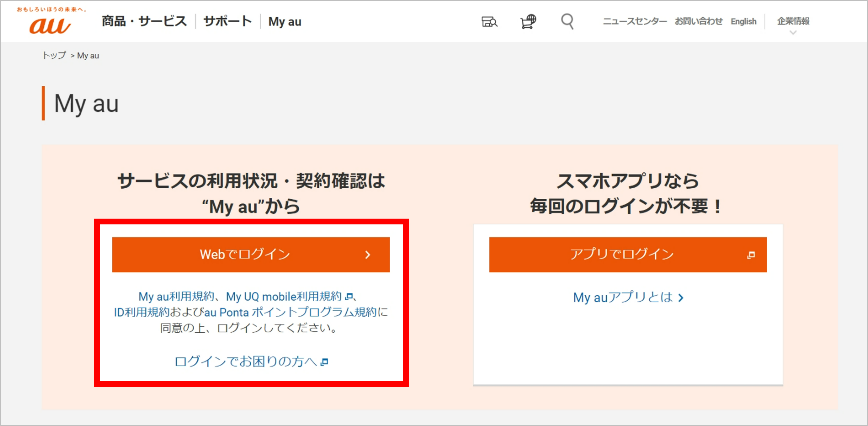868x426 pixels.
Task: Click external-link icon after ログインでお困りの方へ
Action: [324, 362]
